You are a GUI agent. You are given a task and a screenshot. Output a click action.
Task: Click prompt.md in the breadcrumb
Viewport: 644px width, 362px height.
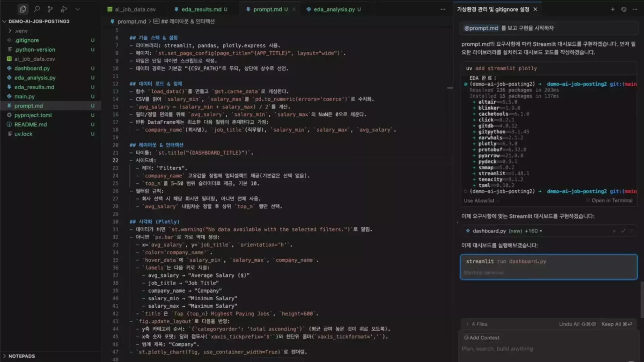tap(131, 21)
